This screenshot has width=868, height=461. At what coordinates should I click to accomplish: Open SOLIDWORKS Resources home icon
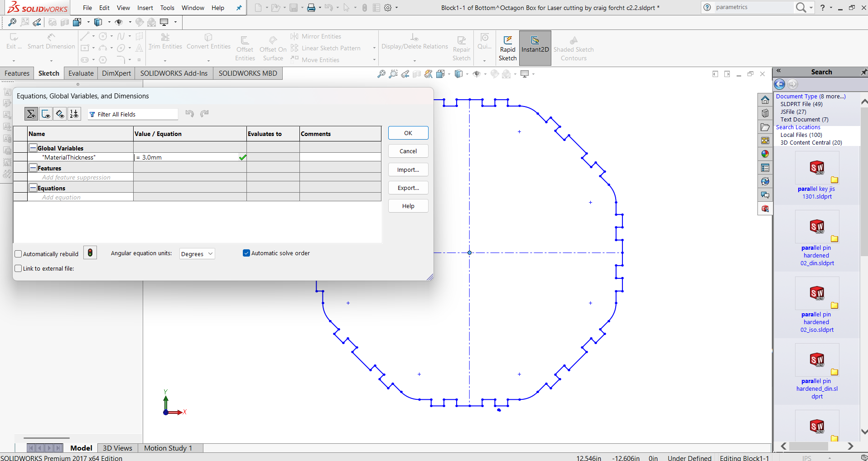(x=765, y=100)
